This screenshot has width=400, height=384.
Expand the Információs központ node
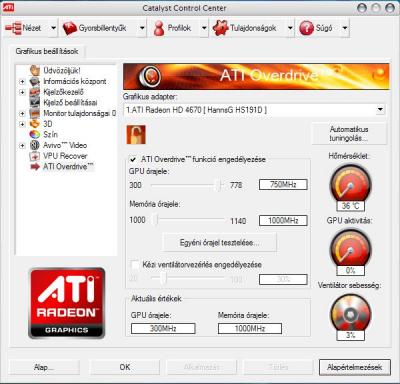pyautogui.click(x=22, y=82)
